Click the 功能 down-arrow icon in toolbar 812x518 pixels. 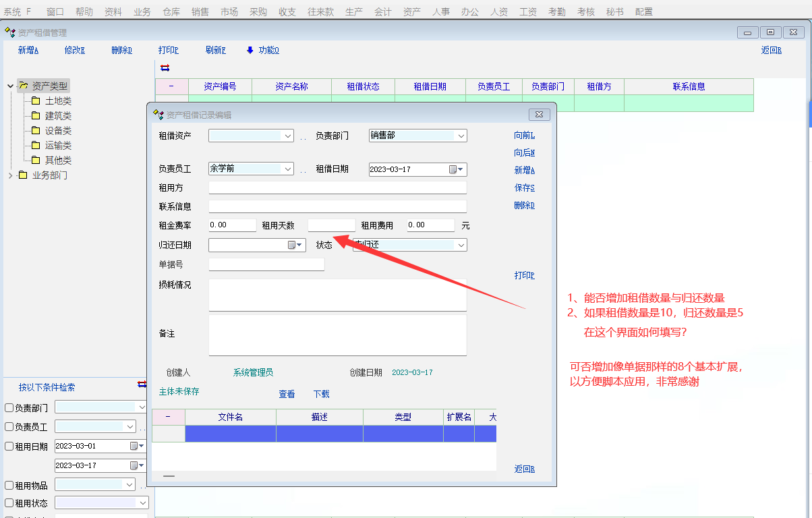(x=250, y=50)
